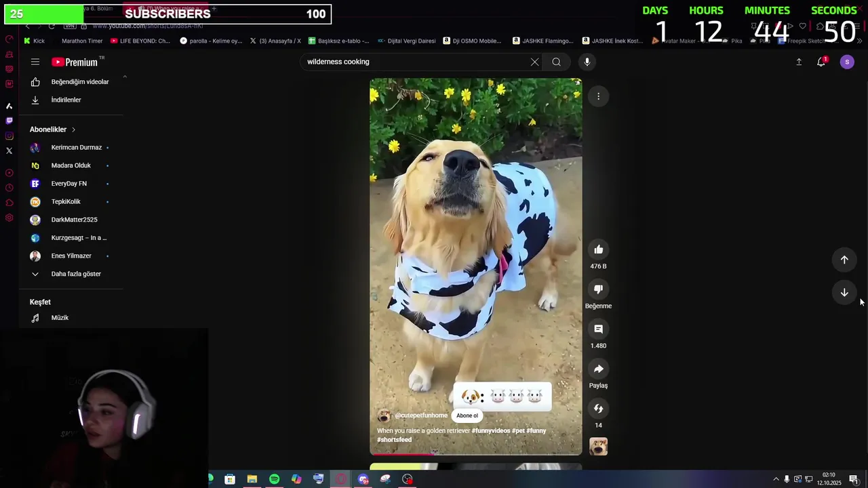
Task: Open Twitch in the Opera sidebar
Action: click(9, 121)
